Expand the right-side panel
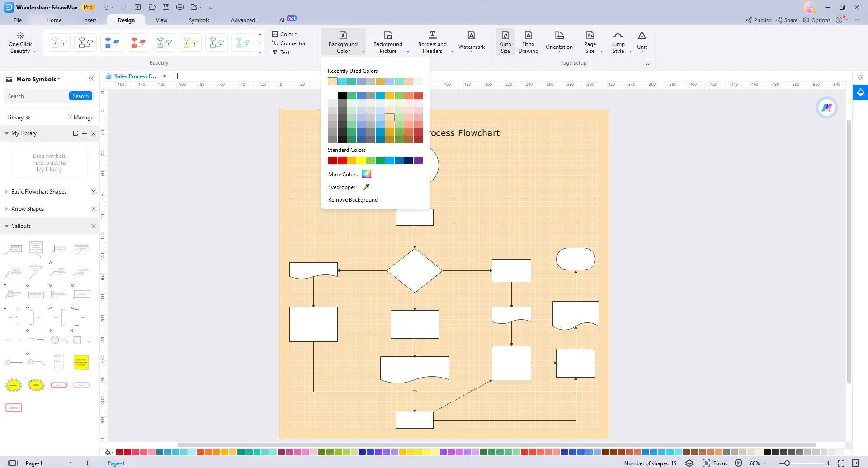This screenshot has height=468, width=868. click(x=861, y=78)
